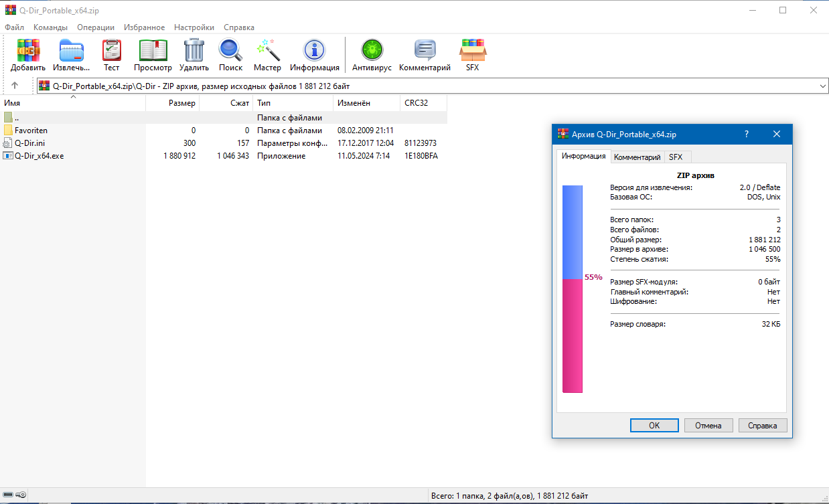The width and height of the screenshot is (829, 504).
Task: Open the Команды menu
Action: [50, 27]
